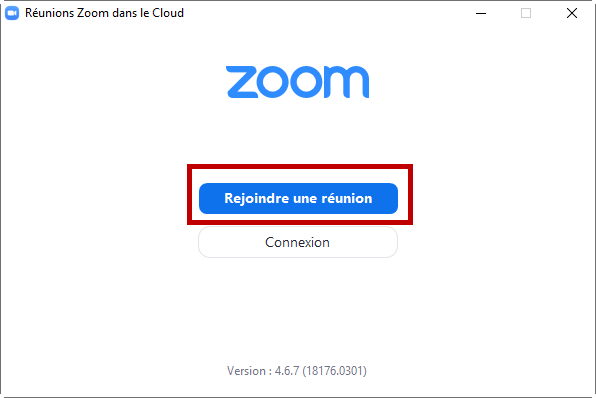This screenshot has width=596, height=398.
Task: Click the X icon in the title bar
Action: click(572, 13)
